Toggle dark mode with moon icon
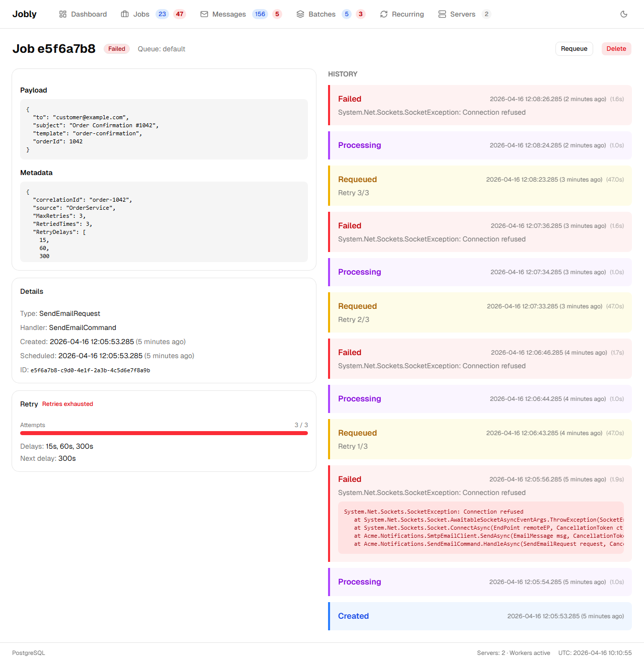The image size is (644, 663). pyautogui.click(x=624, y=14)
